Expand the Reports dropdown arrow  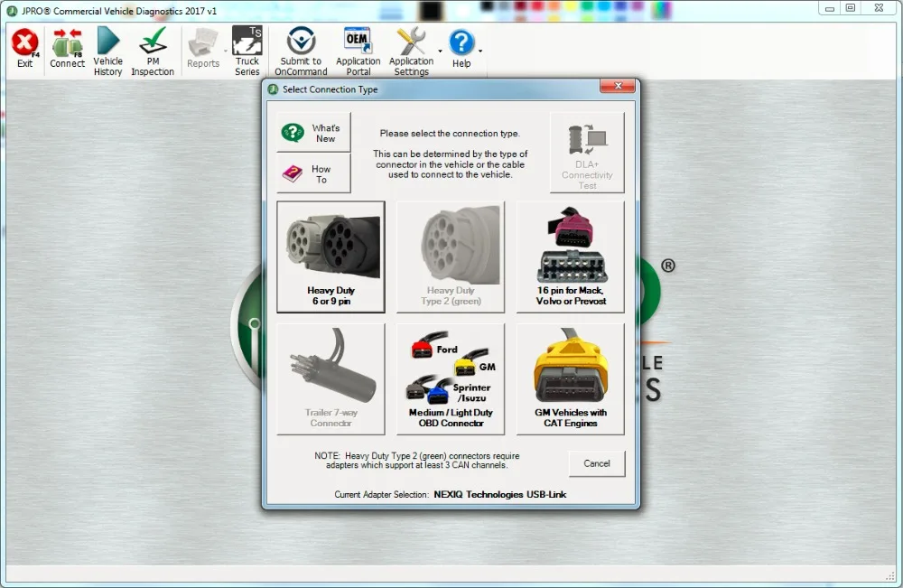pos(225,51)
